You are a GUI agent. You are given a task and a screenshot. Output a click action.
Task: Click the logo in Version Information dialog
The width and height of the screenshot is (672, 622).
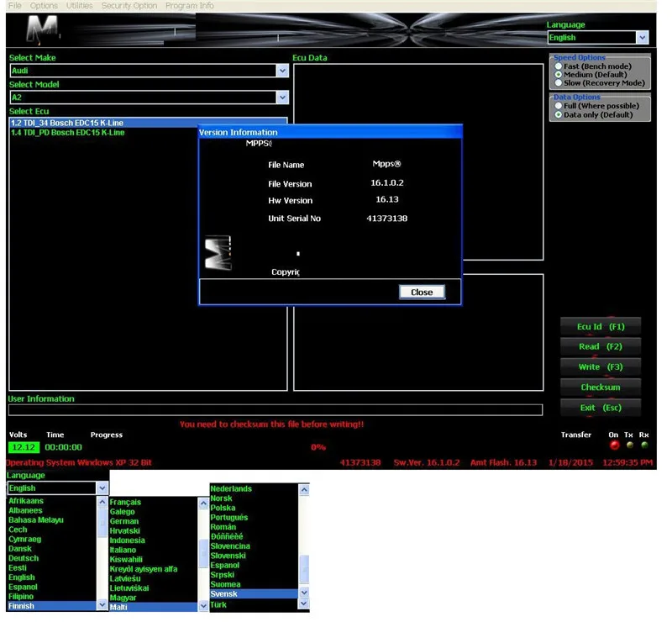pos(218,253)
